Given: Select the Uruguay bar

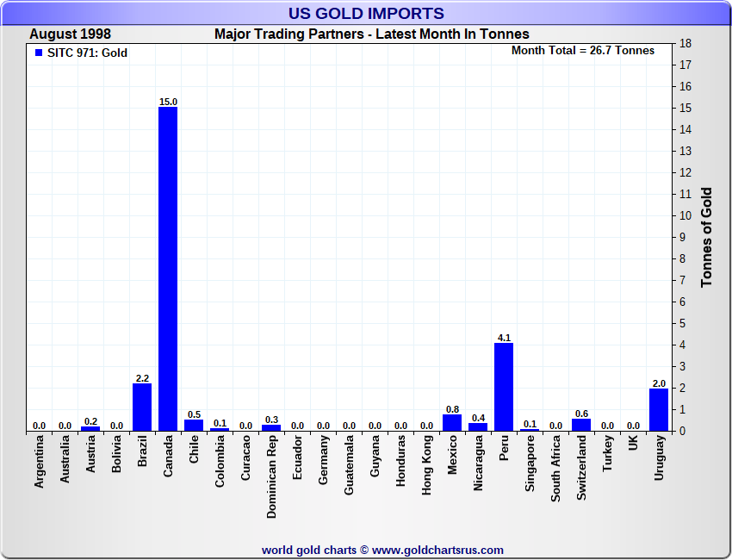Looking at the screenshot, I should click(659, 409).
